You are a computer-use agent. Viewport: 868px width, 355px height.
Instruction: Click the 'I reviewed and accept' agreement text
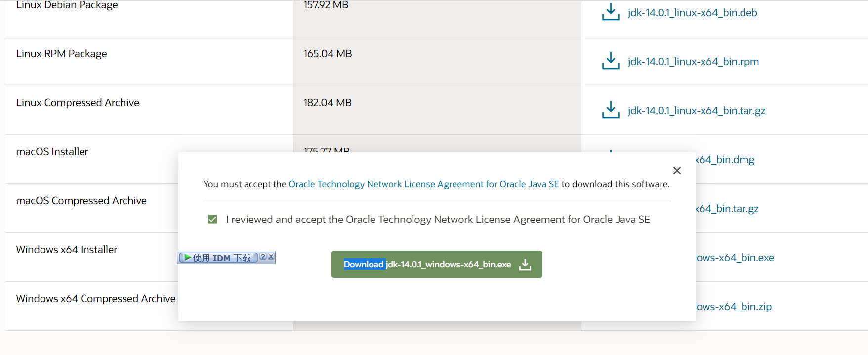pos(438,220)
